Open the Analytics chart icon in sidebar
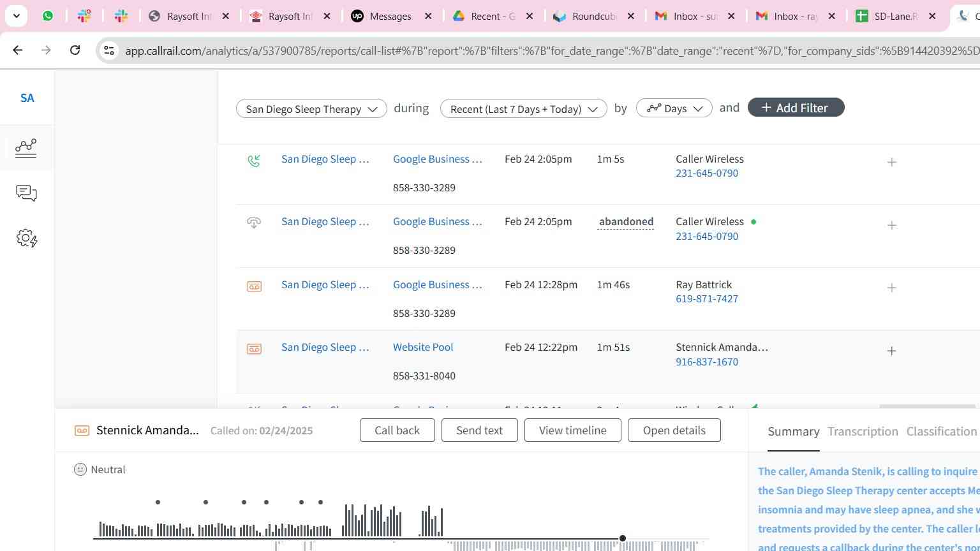Image resolution: width=980 pixels, height=551 pixels. tap(26, 148)
